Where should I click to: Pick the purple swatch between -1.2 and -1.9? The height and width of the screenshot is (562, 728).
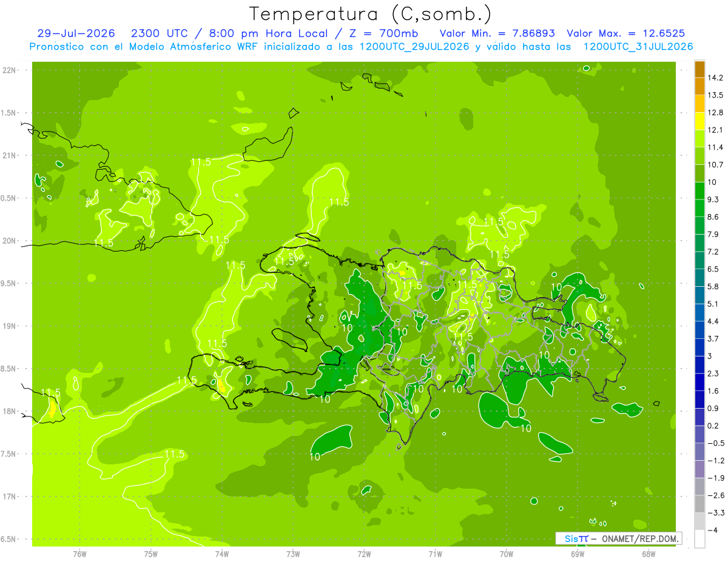(699, 469)
